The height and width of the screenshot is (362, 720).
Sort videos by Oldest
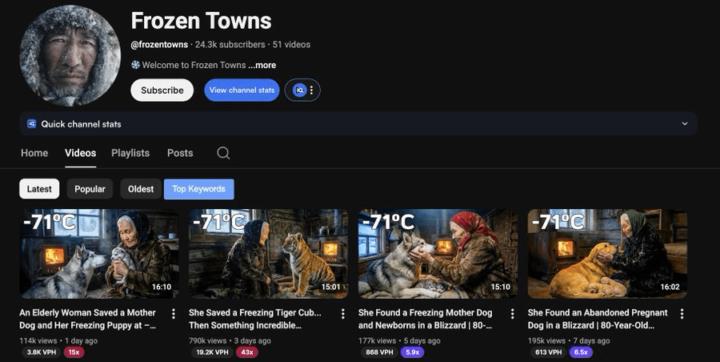point(141,189)
